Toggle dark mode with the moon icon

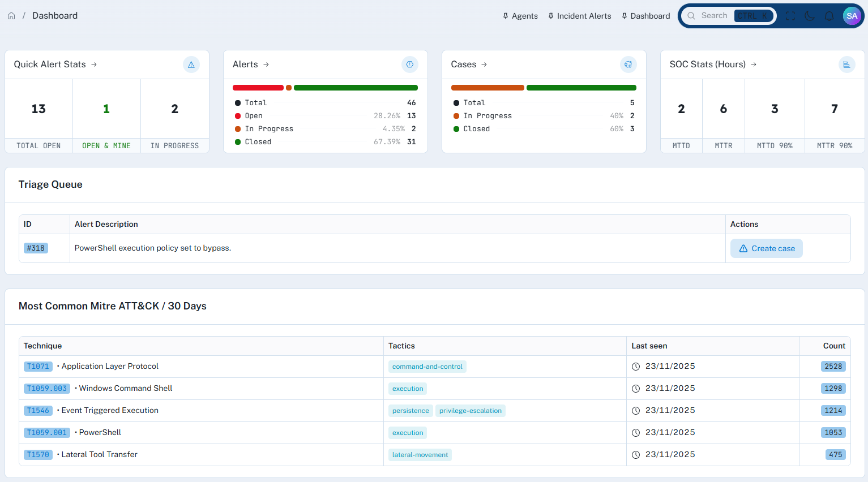click(809, 16)
